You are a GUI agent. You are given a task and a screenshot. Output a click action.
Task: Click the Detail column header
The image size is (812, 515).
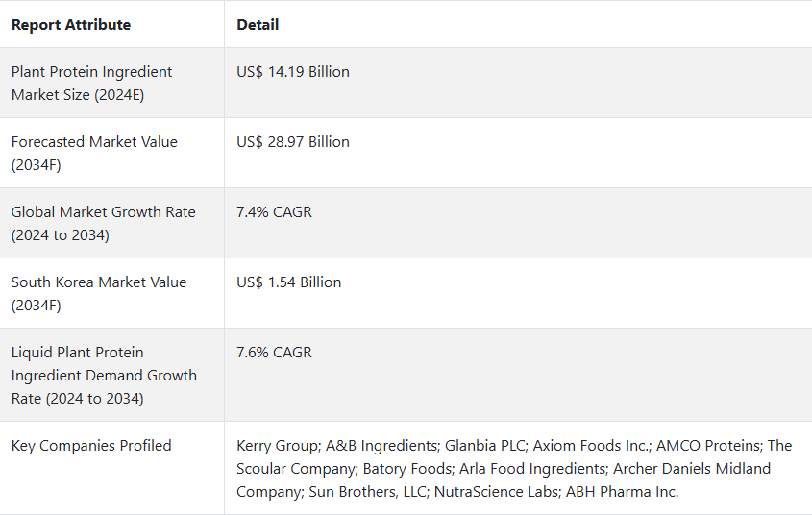(x=258, y=24)
